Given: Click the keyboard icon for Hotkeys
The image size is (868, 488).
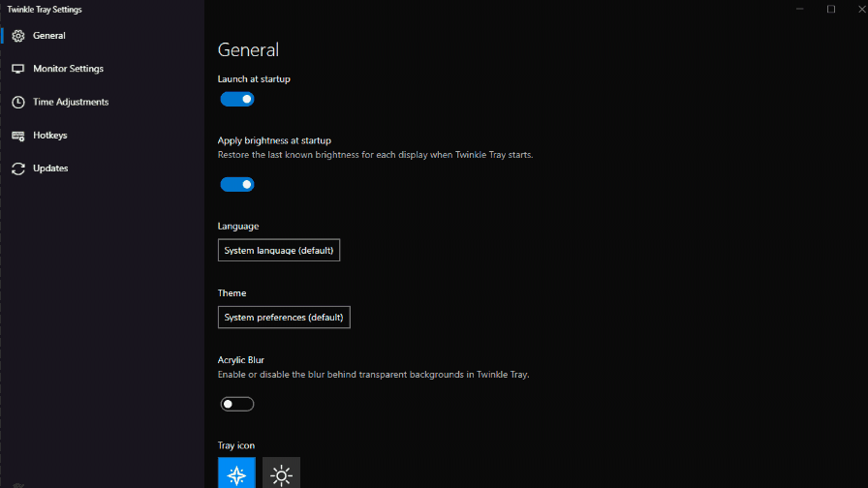Looking at the screenshot, I should 17,136.
